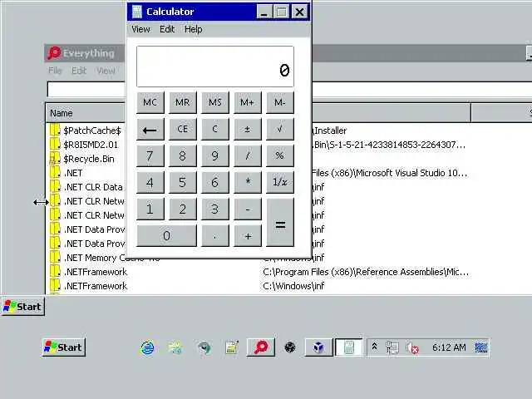532x399 pixels.
Task: Click digit 1 on the Calculator
Action: [150, 209]
